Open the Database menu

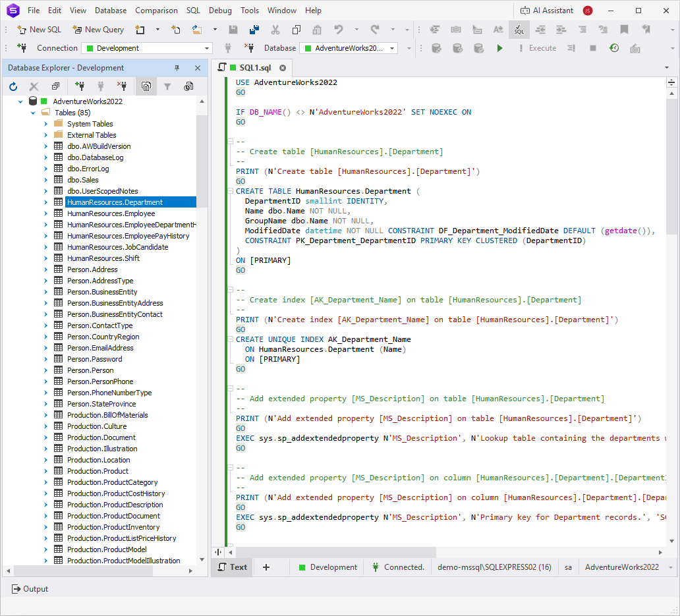pos(110,10)
